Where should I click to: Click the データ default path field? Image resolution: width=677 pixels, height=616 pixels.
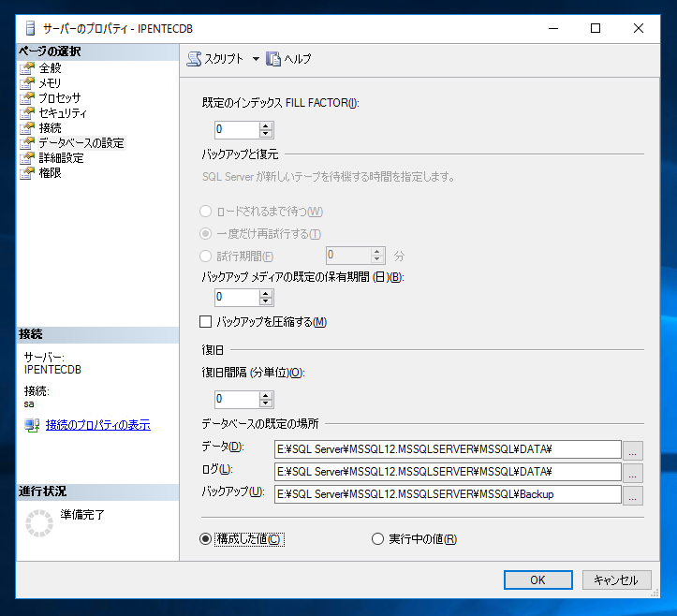(448, 449)
